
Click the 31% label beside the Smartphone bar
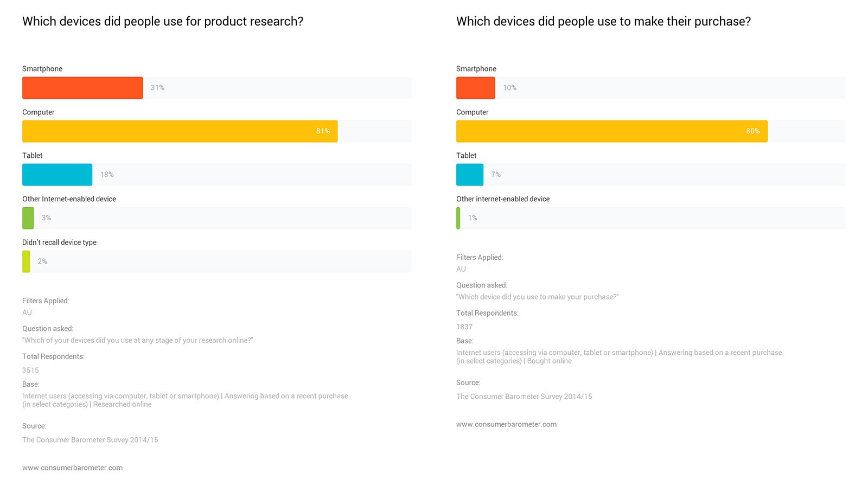pyautogui.click(x=157, y=88)
